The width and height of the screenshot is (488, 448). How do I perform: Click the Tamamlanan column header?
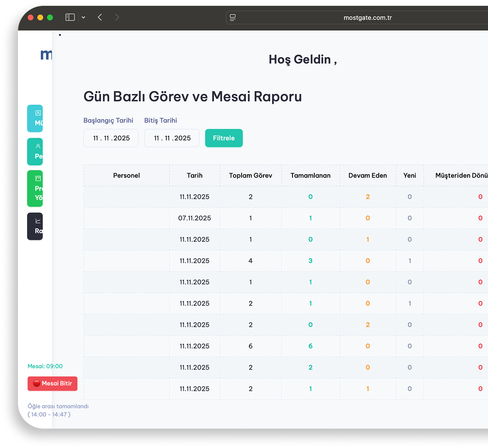(310, 176)
